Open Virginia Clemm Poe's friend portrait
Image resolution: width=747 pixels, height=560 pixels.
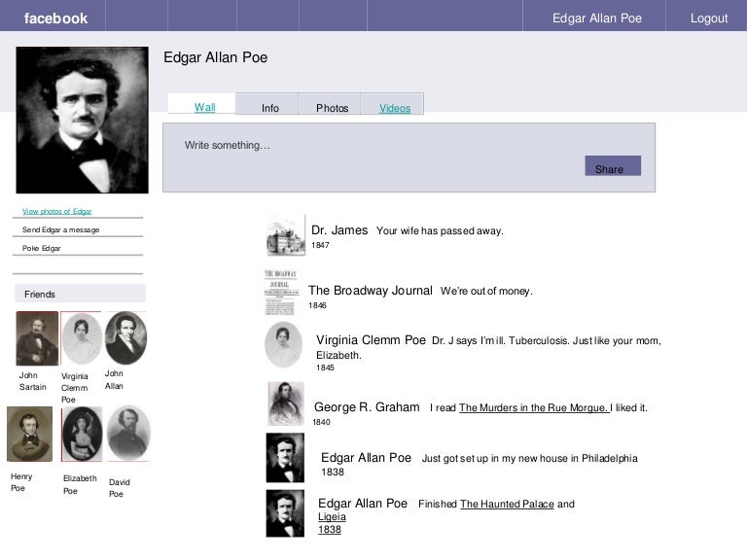pos(82,338)
